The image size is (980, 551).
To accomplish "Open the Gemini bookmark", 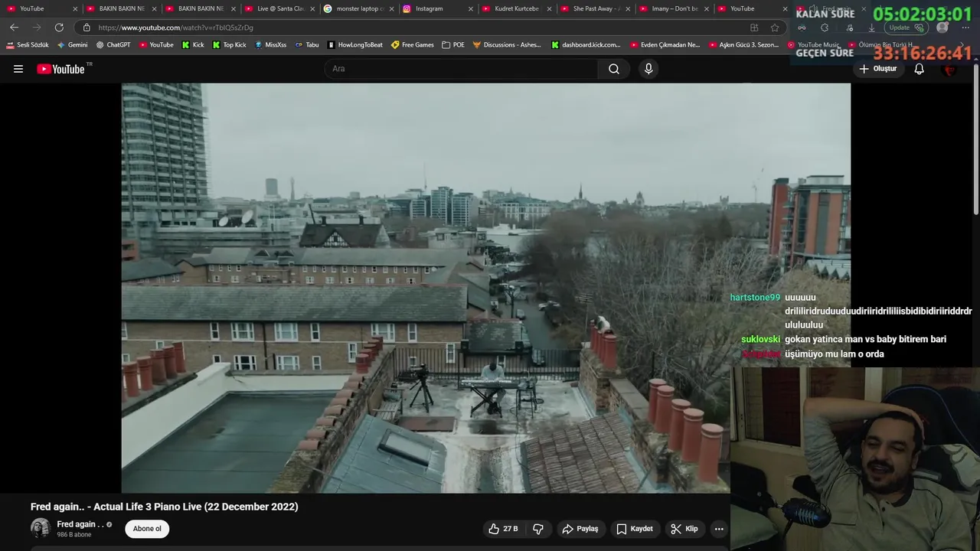I will (73, 45).
